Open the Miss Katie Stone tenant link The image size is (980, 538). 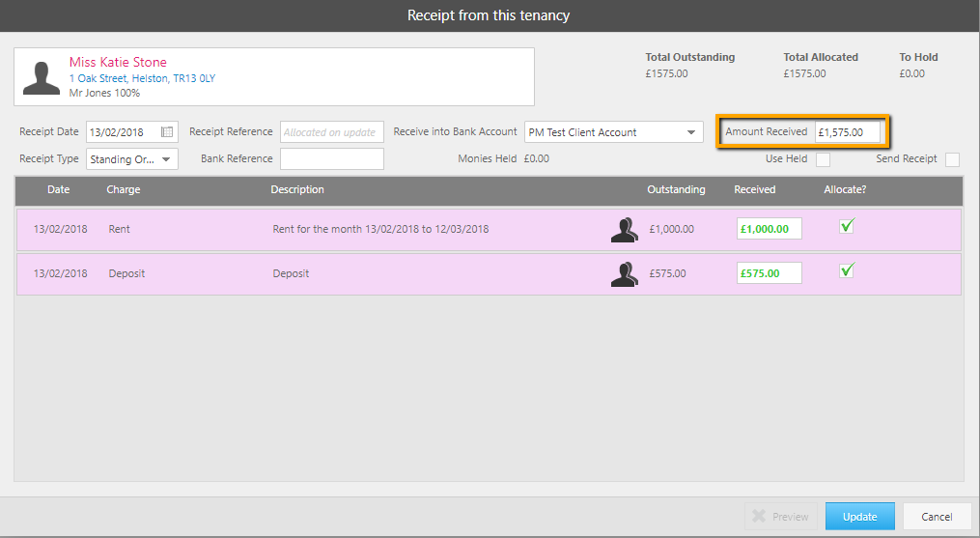tap(118, 62)
